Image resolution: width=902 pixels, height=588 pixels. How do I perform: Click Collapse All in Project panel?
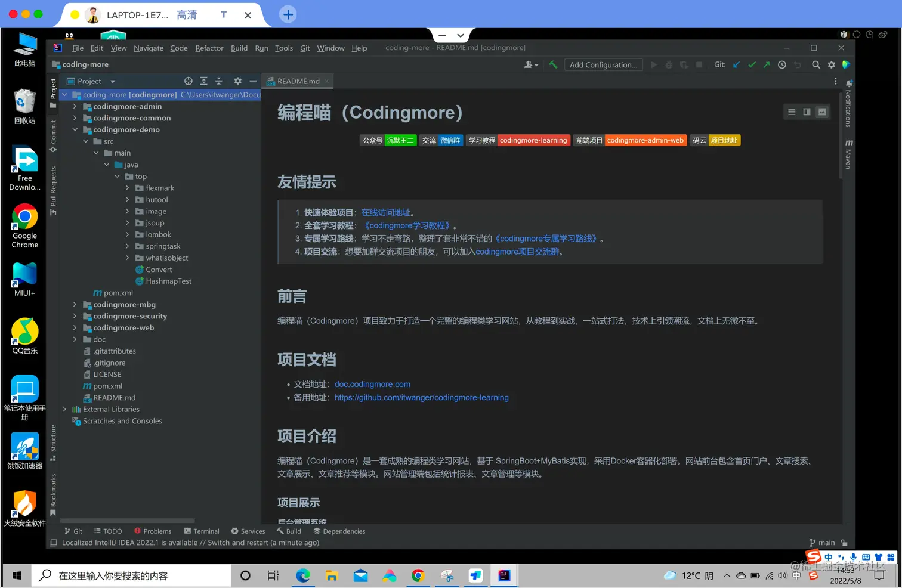(x=219, y=81)
